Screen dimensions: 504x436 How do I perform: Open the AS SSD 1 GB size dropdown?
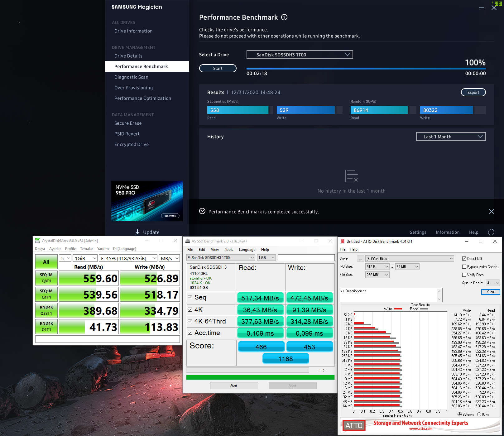coord(266,258)
